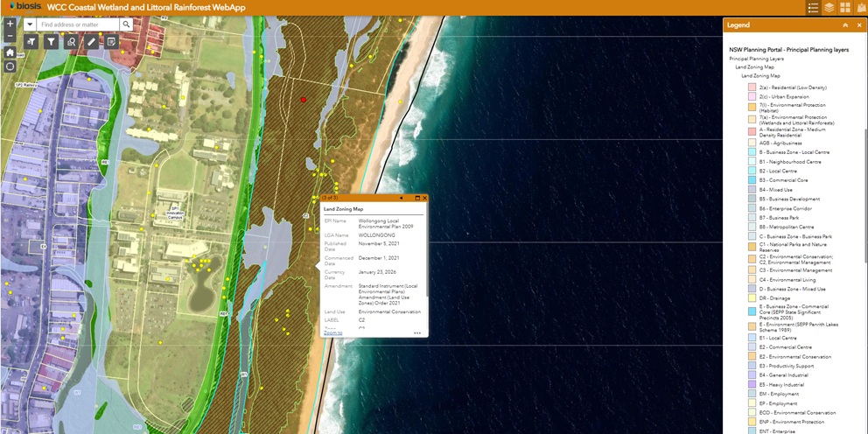Image resolution: width=868 pixels, height=434 pixels.
Task: Toggle the Legend widget in header
Action: pyautogui.click(x=813, y=8)
